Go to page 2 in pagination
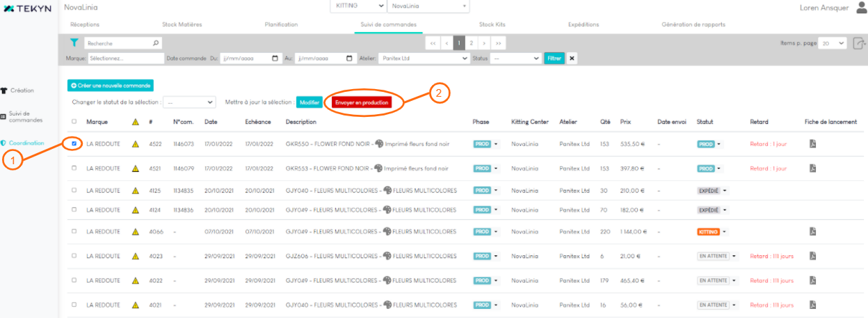868x318 pixels. click(472, 43)
